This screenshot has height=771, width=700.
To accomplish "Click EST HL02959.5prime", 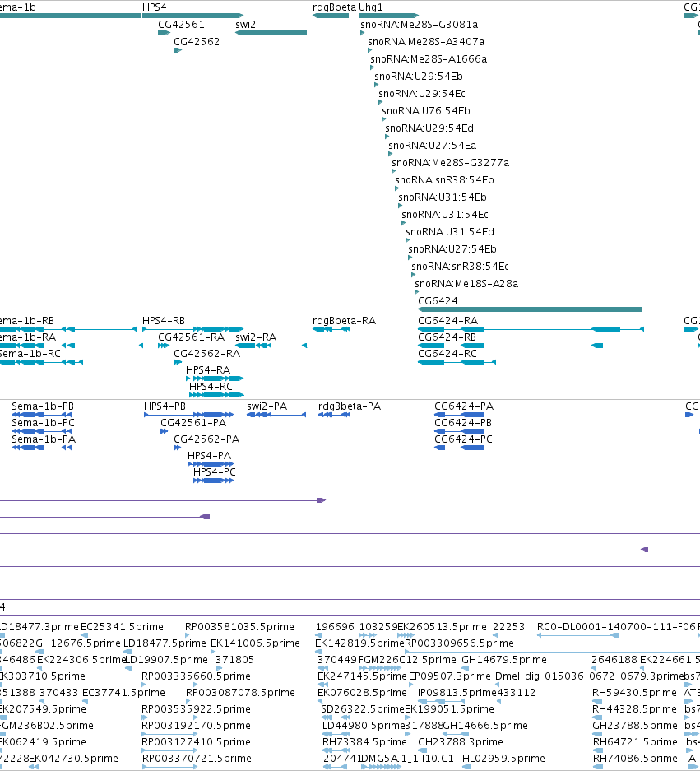I will click(x=503, y=758).
